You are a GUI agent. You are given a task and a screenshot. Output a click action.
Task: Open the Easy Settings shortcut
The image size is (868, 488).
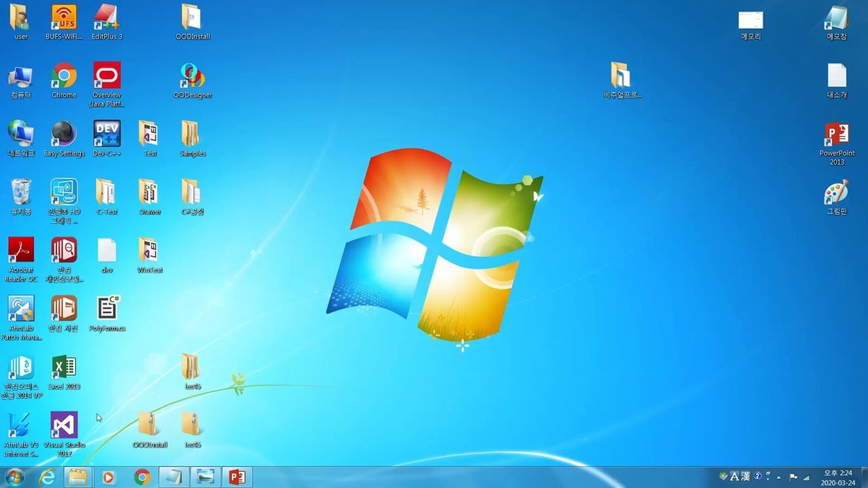click(64, 140)
